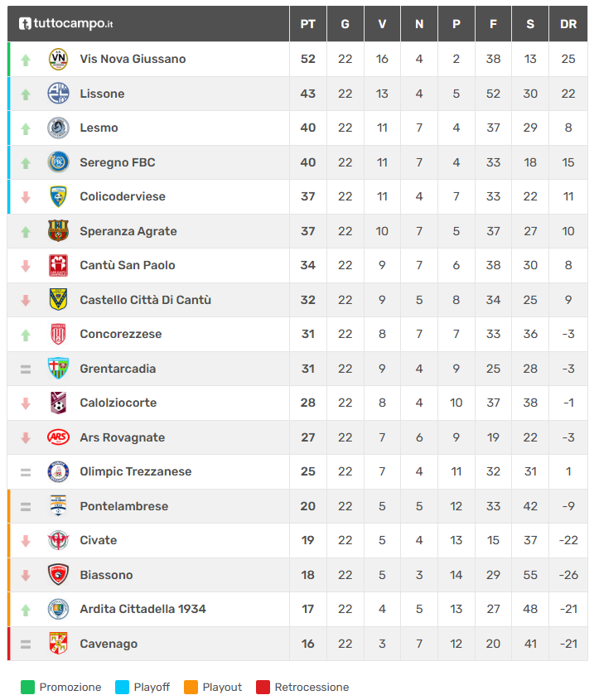Image resolution: width=599 pixels, height=700 pixels.
Task: Click the Lissone club badge
Action: pos(58,94)
